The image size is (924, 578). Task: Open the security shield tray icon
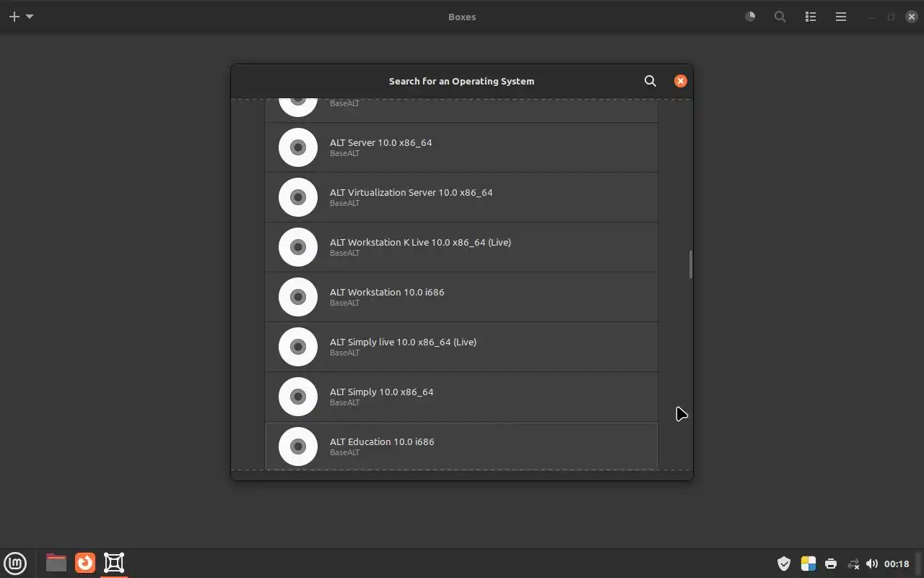[784, 564]
